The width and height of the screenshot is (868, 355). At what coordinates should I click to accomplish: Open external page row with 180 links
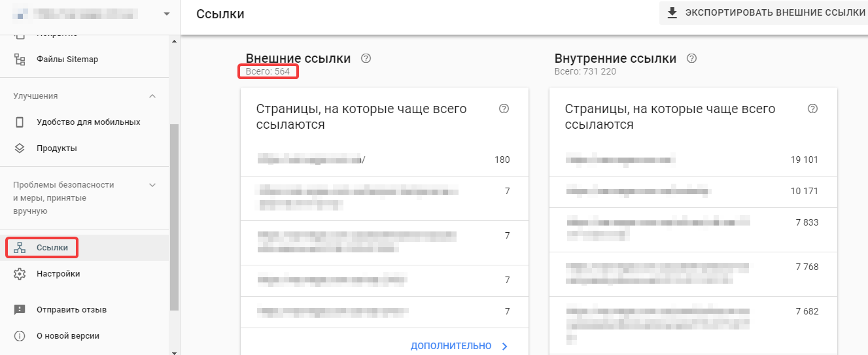pos(385,160)
